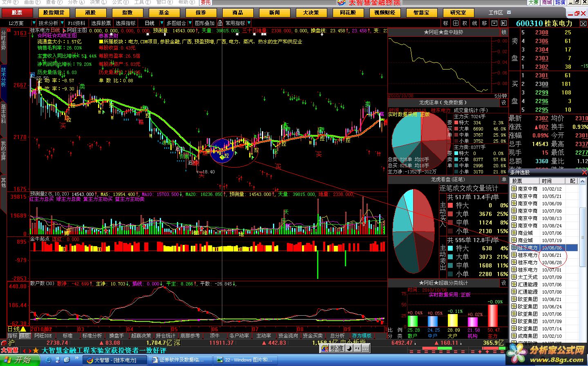588x366 pixels.
Task: Toggle checkbox for 桂东电力 10/06/21 row
Action: tap(514, 255)
